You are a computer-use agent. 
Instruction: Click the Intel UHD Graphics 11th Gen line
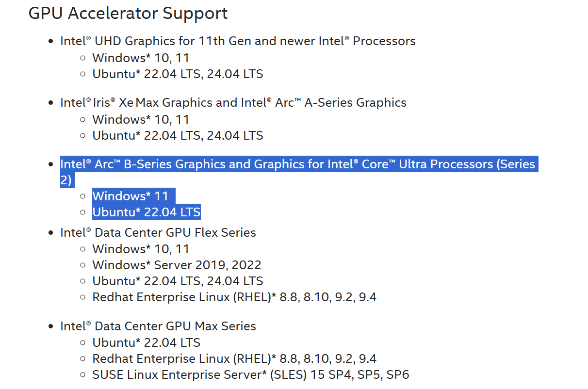point(238,41)
